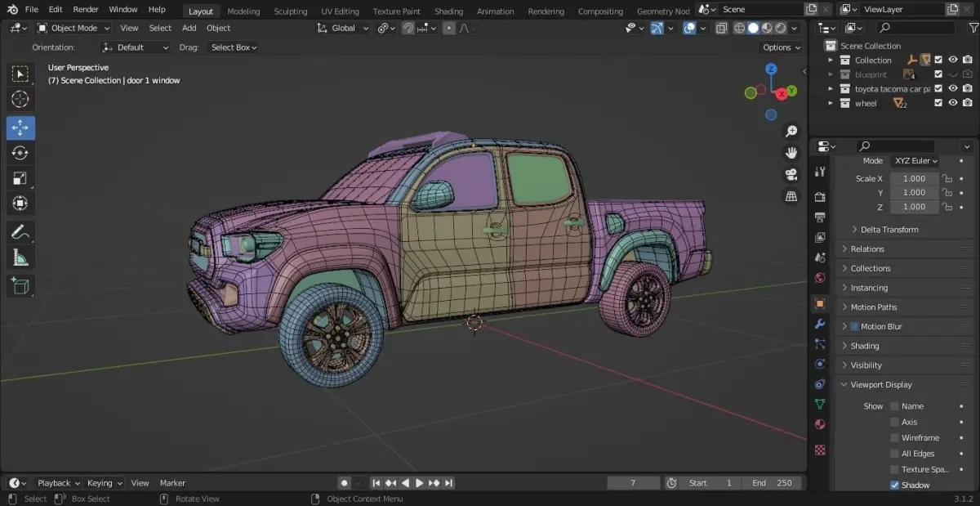Open the Object Data properties tab
Screen dimensions: 980x506
[x=820, y=405]
